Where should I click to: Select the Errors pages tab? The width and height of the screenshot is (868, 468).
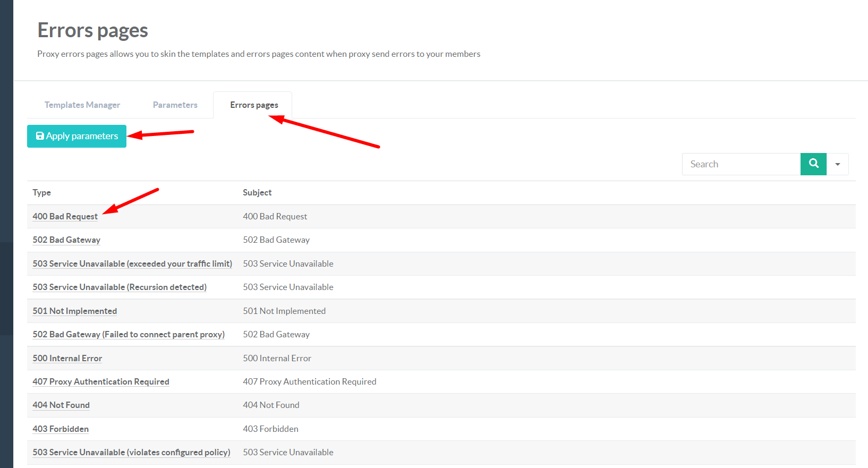(254, 105)
